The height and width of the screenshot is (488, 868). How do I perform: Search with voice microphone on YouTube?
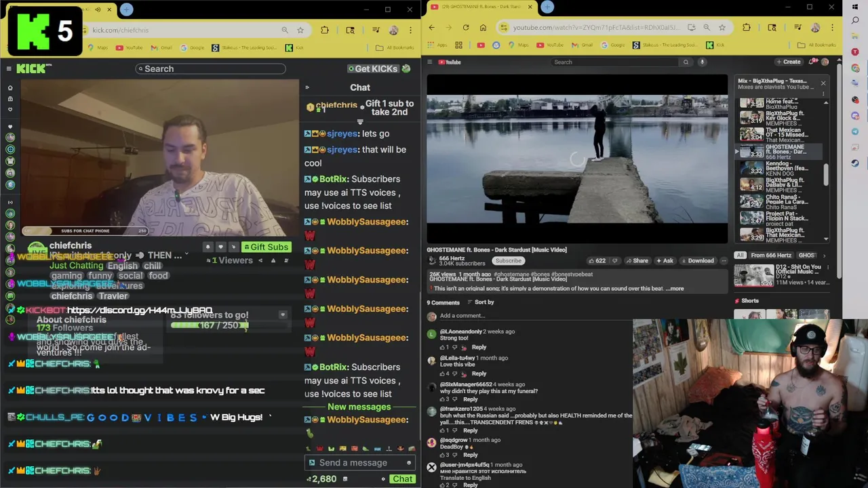(x=703, y=62)
